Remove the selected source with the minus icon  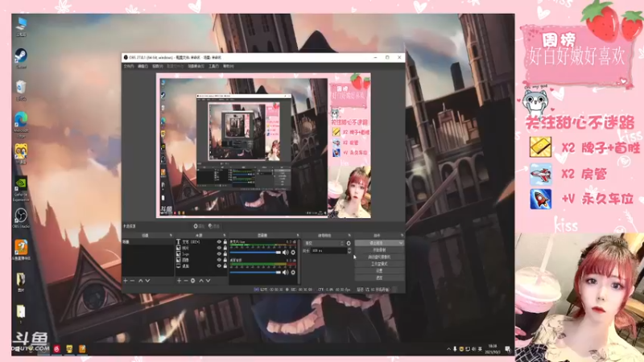pyautogui.click(x=186, y=281)
